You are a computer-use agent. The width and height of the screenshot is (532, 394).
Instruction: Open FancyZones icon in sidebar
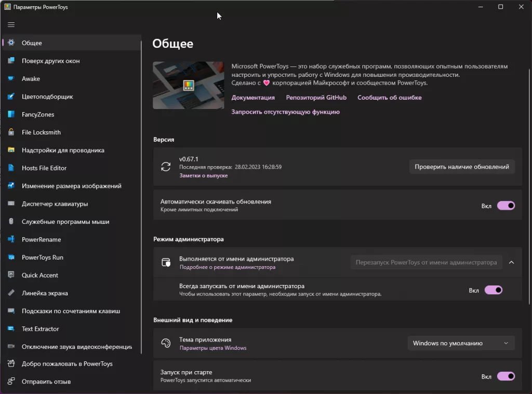point(11,115)
